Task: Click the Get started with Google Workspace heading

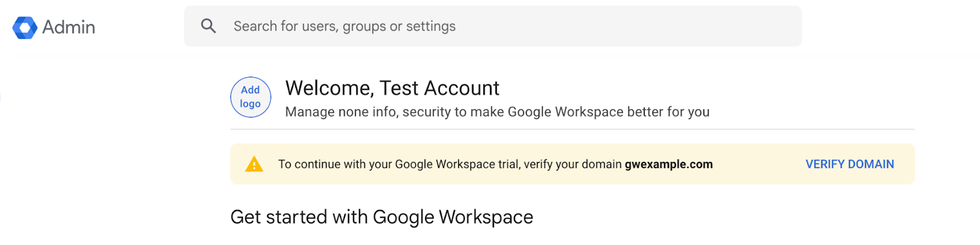Action: coord(382,217)
